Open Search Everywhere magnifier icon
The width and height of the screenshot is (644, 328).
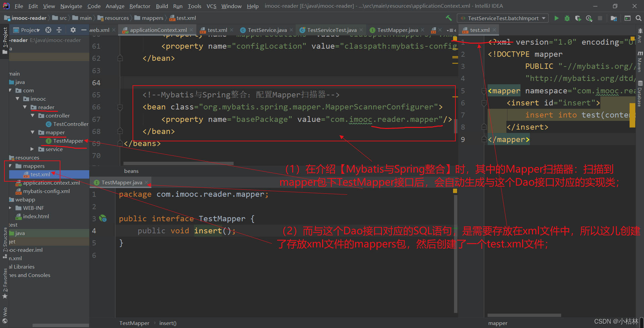coord(638,18)
